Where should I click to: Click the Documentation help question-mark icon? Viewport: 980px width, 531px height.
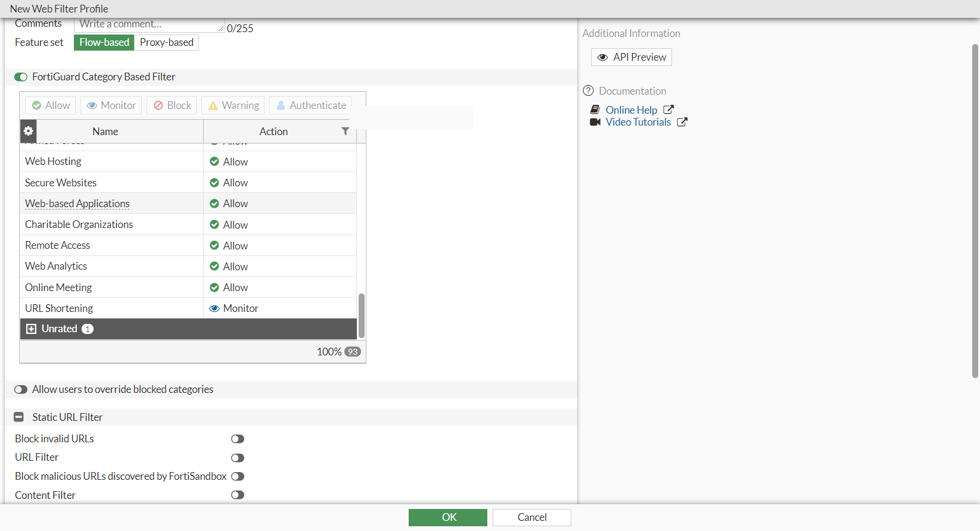point(589,90)
